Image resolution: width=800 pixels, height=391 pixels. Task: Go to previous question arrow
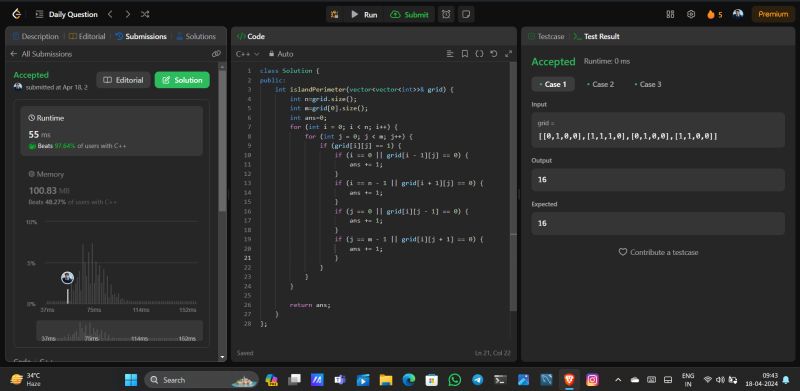(x=110, y=14)
